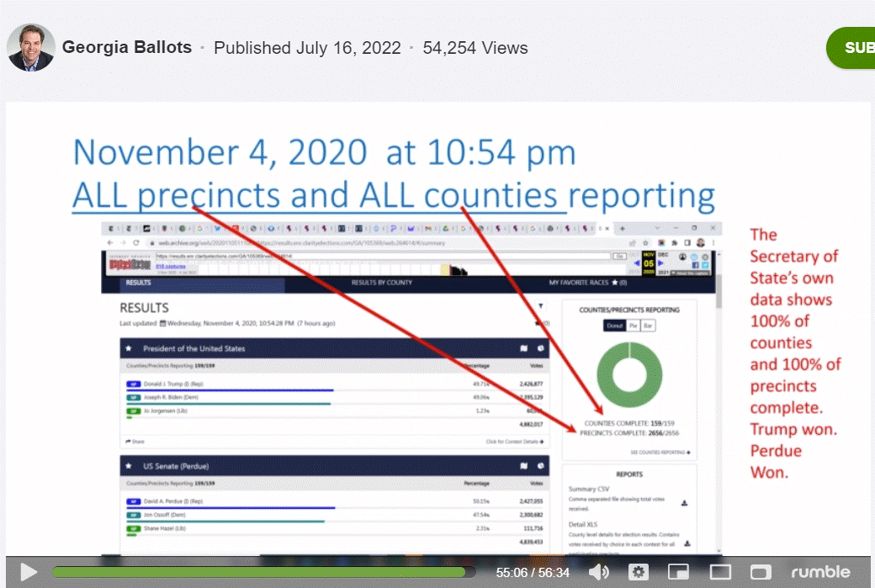Switch to theater mode view
This screenshot has height=588, width=875.
(x=719, y=573)
